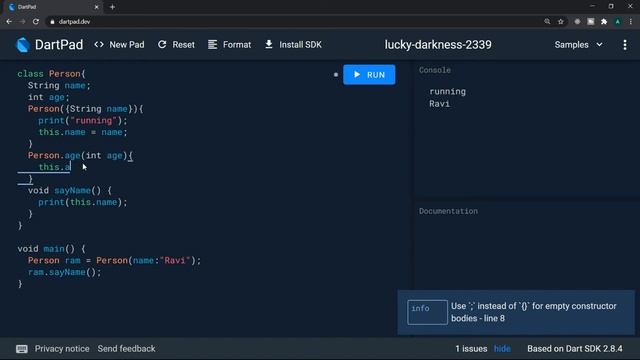
Task: Click the Dart SDK 2.8.4 version text
Action: click(x=575, y=349)
